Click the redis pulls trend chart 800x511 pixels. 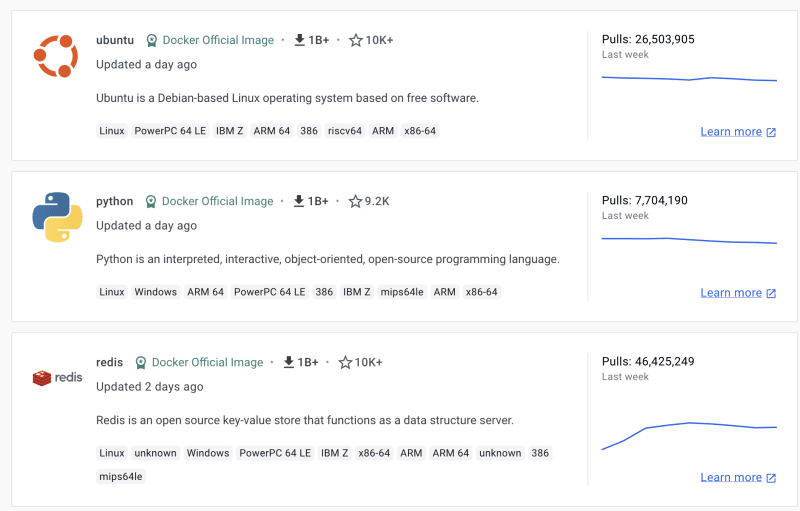coord(689,436)
